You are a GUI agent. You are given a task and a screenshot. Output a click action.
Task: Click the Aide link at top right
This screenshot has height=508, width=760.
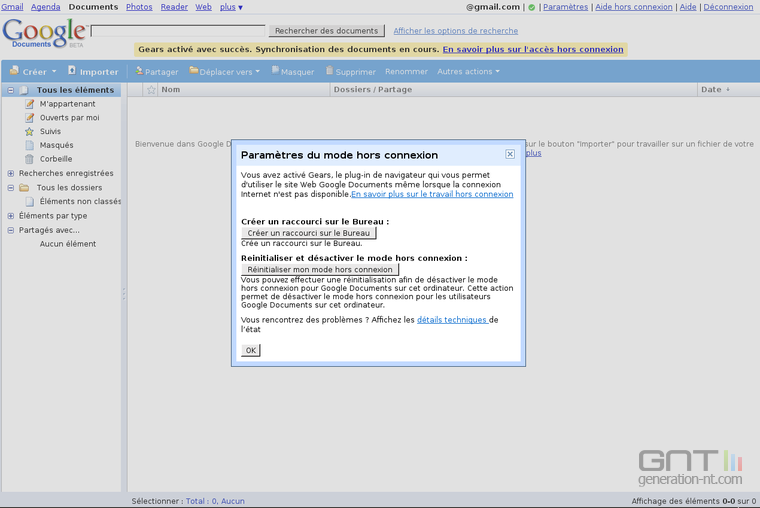point(688,7)
